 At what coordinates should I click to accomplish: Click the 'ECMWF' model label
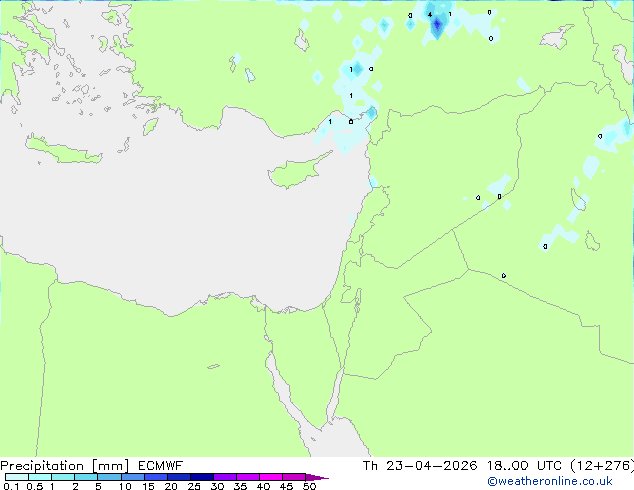coord(161,466)
